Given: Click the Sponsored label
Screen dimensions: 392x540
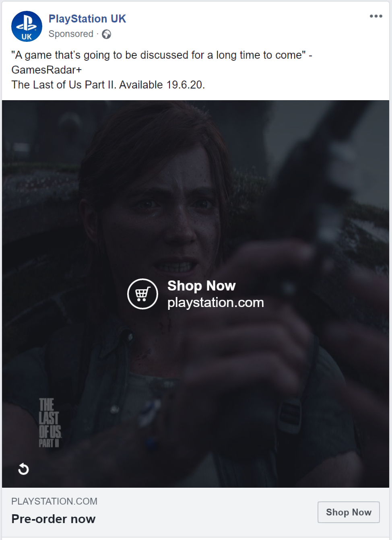Looking at the screenshot, I should (71, 34).
